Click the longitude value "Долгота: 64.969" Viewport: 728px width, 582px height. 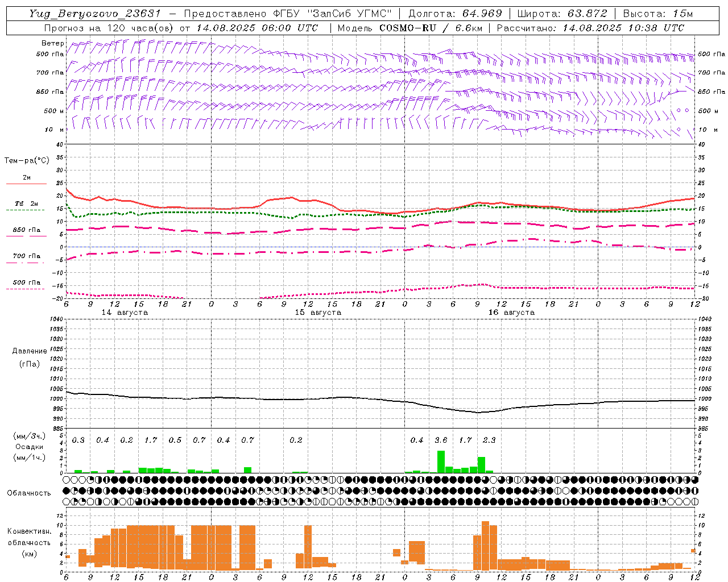coord(455,14)
